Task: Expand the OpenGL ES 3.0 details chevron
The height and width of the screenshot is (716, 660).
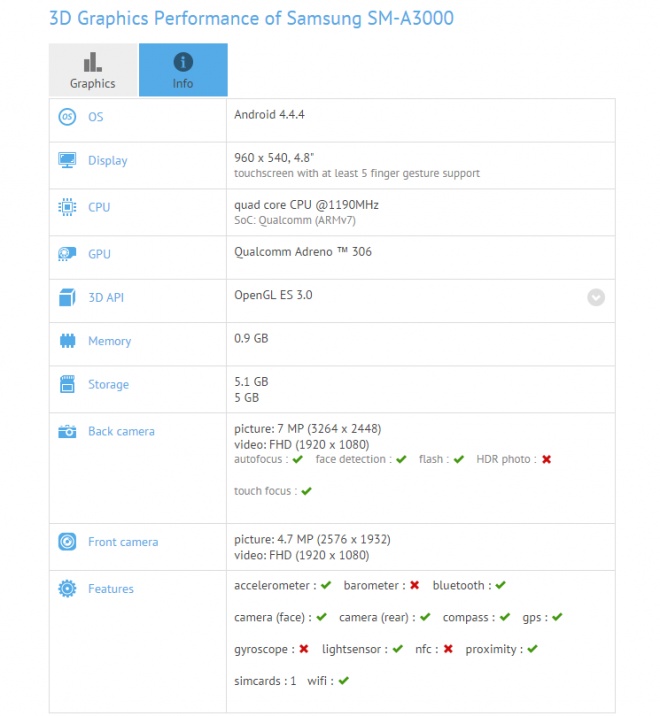Action: coord(596,297)
